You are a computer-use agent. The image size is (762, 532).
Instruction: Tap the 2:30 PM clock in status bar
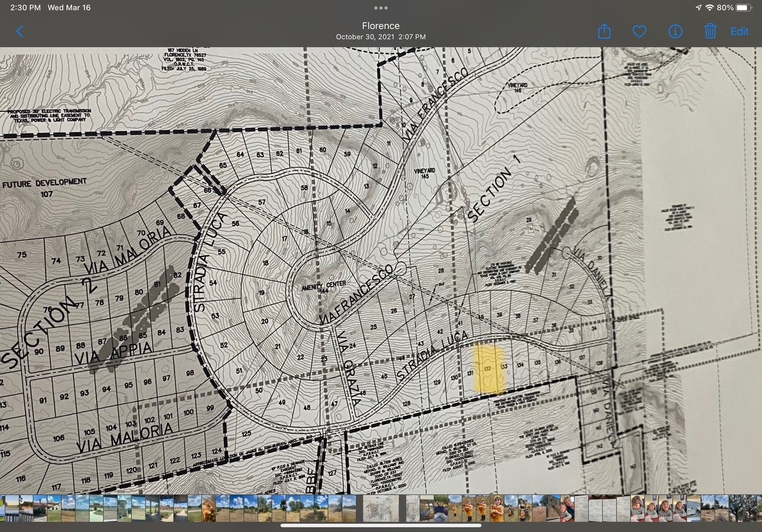26,8
